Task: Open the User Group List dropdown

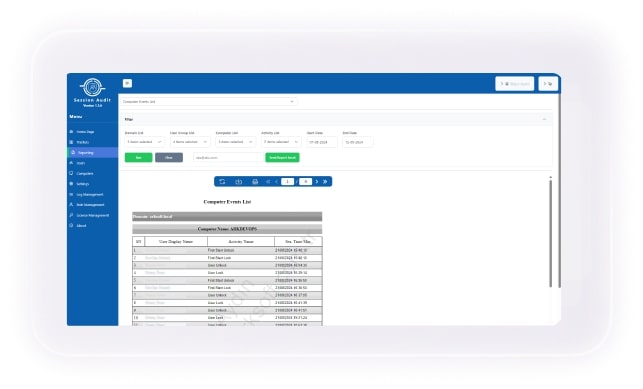Action: 190,142
